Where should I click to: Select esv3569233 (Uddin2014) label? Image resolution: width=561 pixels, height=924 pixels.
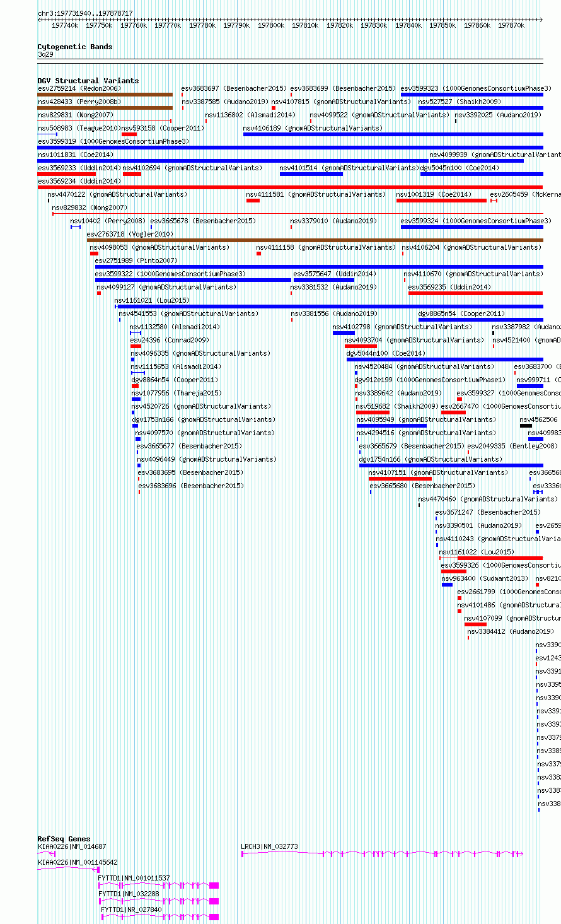(x=79, y=168)
